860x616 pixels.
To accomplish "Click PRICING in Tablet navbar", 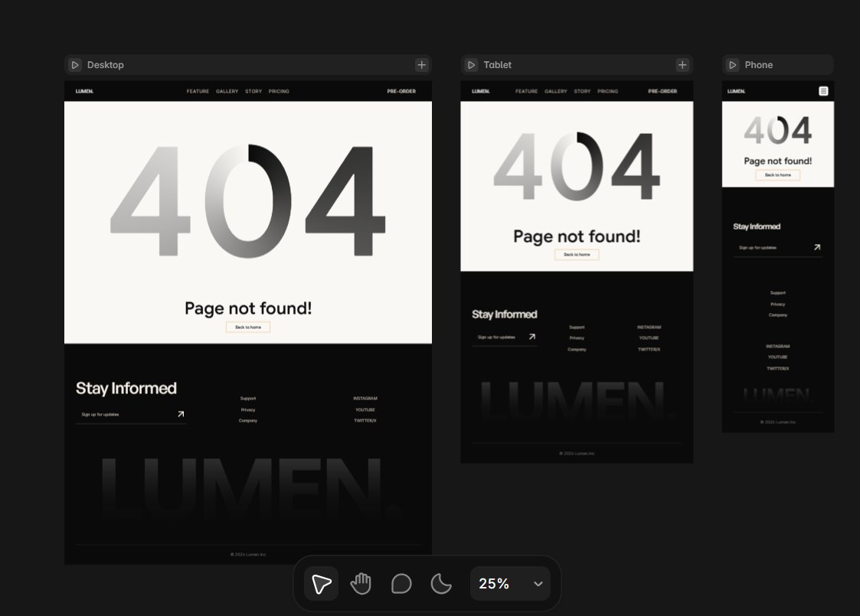I will click(x=608, y=91).
